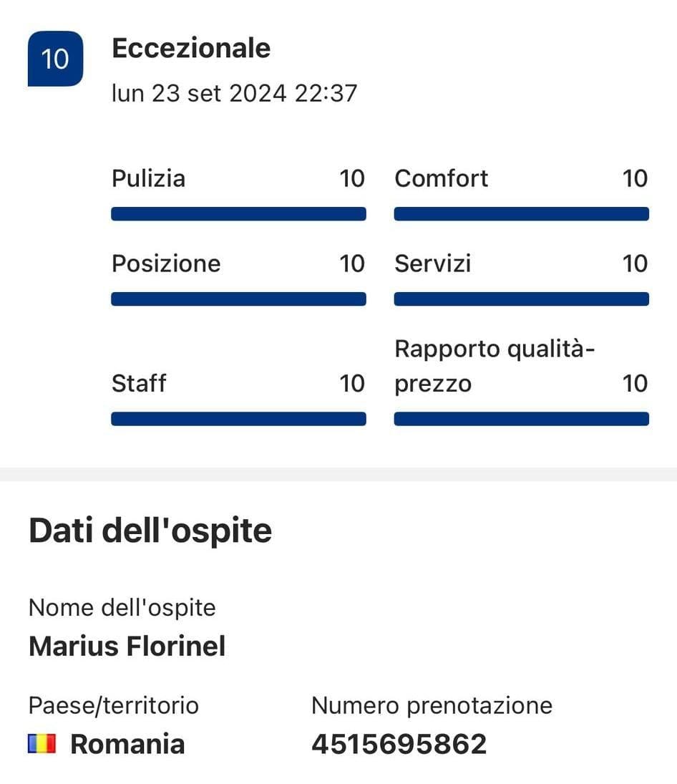
Task: Click the Pulizia rating bar
Action: 238,214
